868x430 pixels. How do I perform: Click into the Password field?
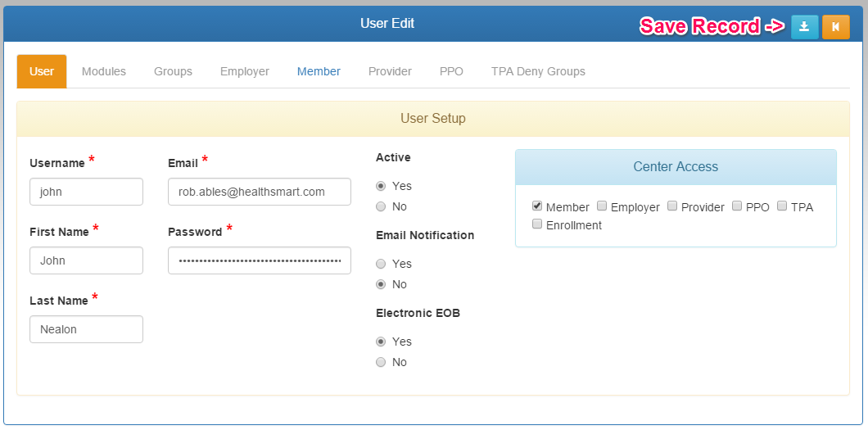[259, 260]
